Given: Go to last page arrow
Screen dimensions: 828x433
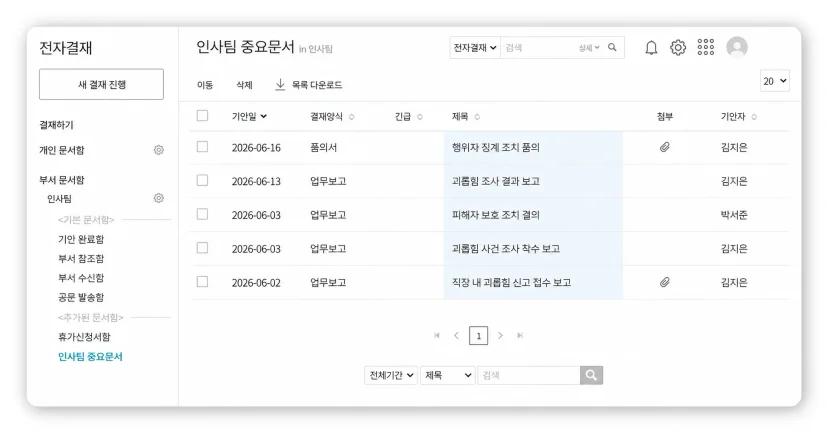Looking at the screenshot, I should (x=520, y=335).
